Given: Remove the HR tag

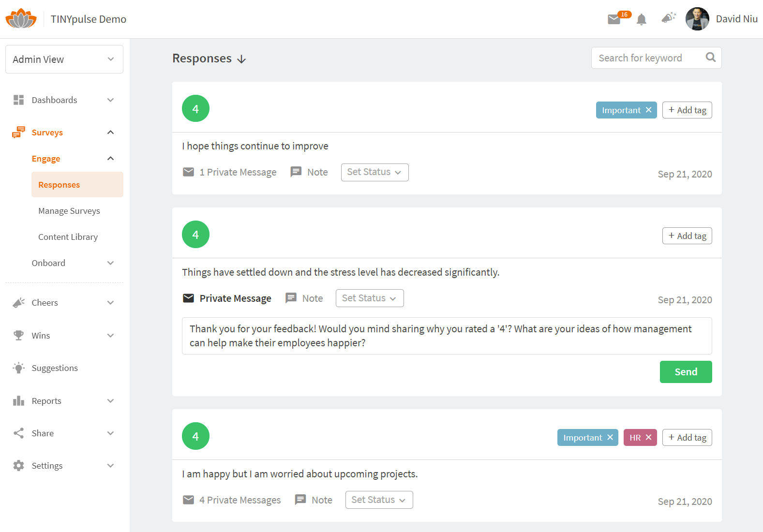Looking at the screenshot, I should pyautogui.click(x=648, y=437).
